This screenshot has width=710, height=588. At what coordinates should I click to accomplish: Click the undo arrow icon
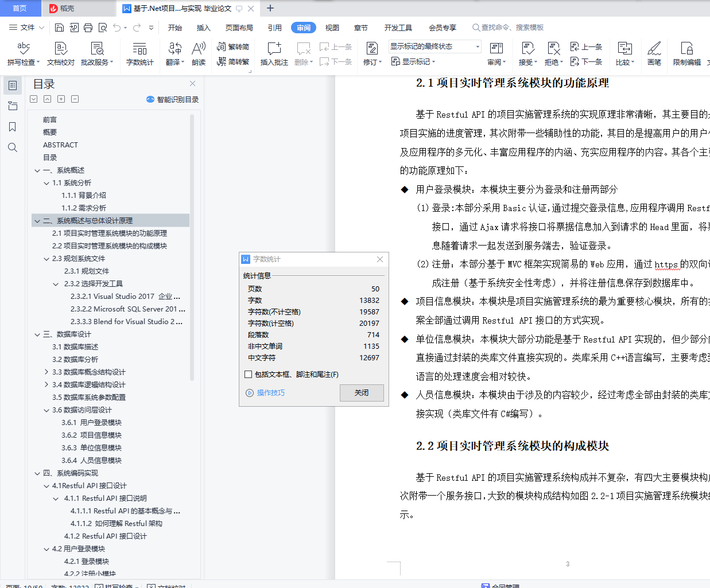(117, 28)
